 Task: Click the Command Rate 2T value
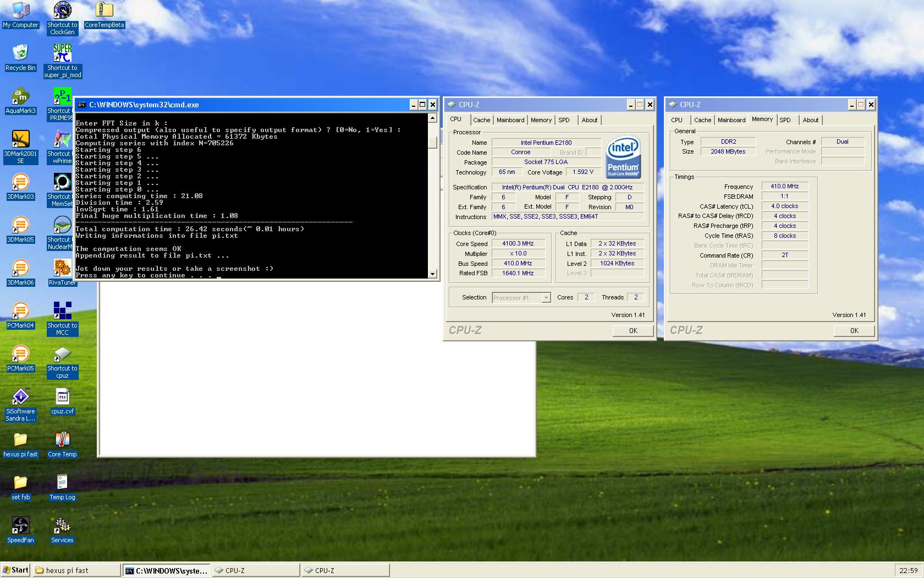click(x=785, y=255)
